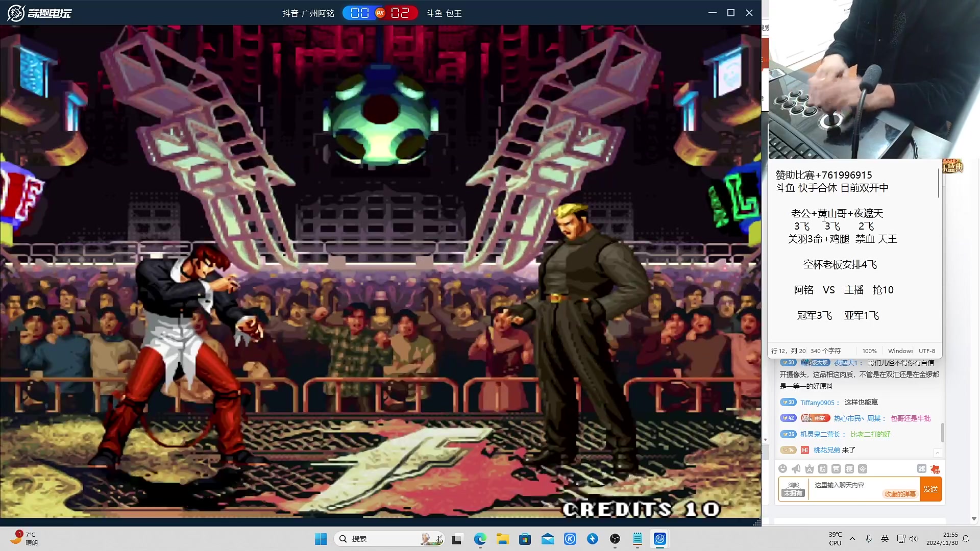
Task: Open the blue K app on taskbar
Action: [x=570, y=539]
